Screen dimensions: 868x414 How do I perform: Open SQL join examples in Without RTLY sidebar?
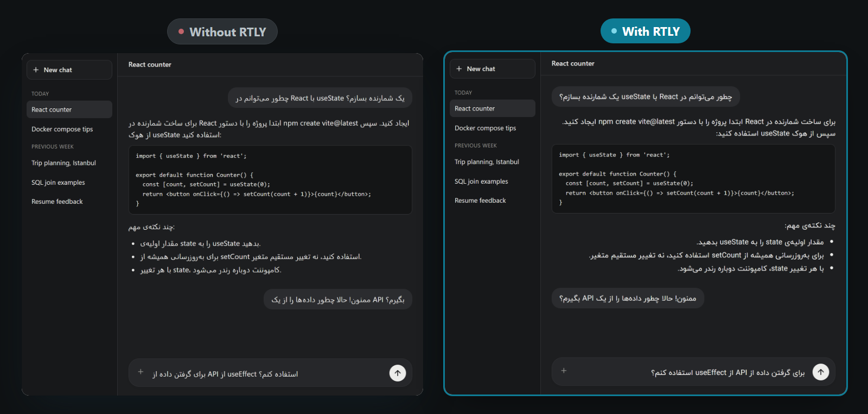(69, 183)
